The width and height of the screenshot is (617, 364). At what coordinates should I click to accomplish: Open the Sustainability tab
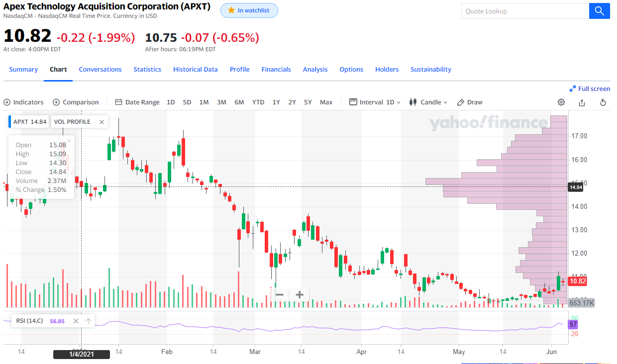click(x=431, y=70)
